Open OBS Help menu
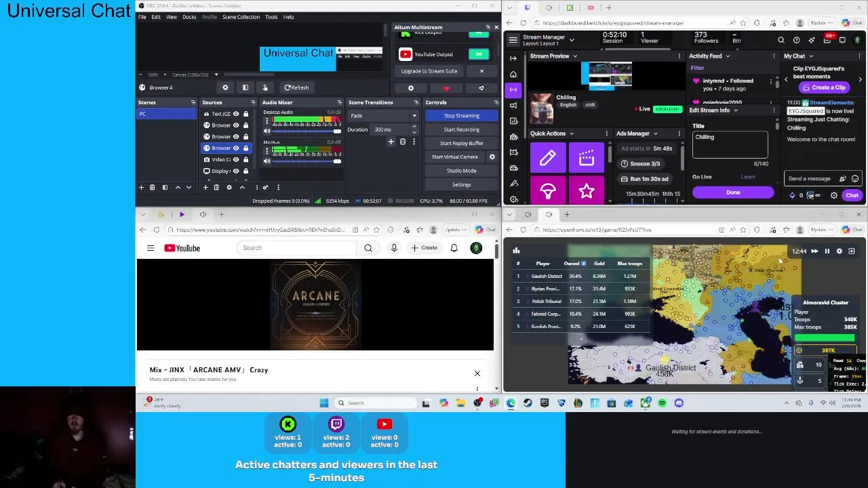Screen dimensions: 868x488 tap(288, 17)
